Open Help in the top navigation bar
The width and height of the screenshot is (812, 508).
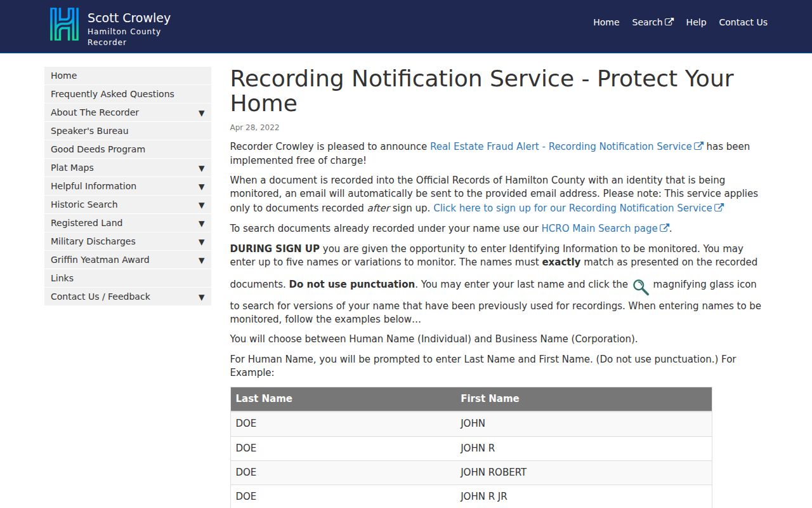696,22
